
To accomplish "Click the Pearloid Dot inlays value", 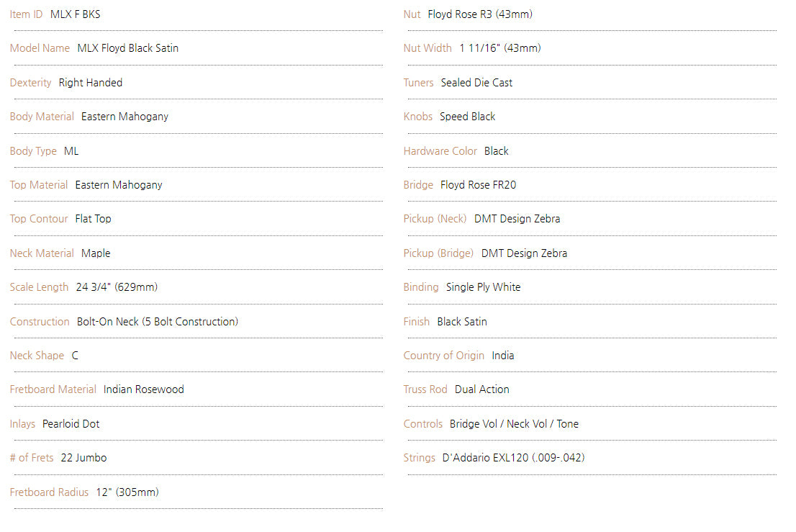I will [71, 424].
